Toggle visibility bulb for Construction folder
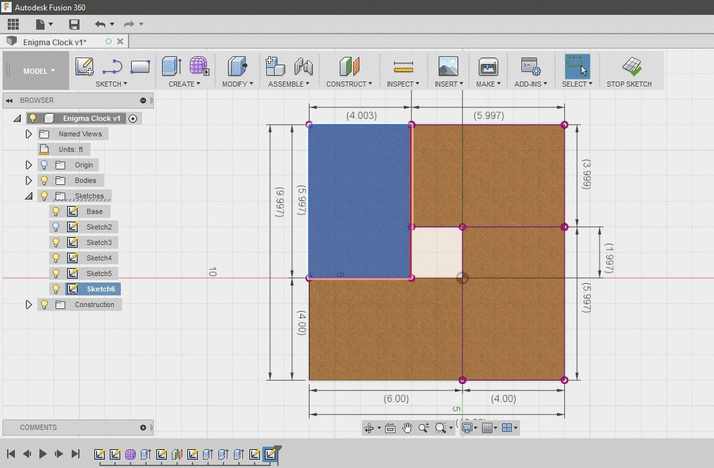The height and width of the screenshot is (468, 714). coord(44,304)
